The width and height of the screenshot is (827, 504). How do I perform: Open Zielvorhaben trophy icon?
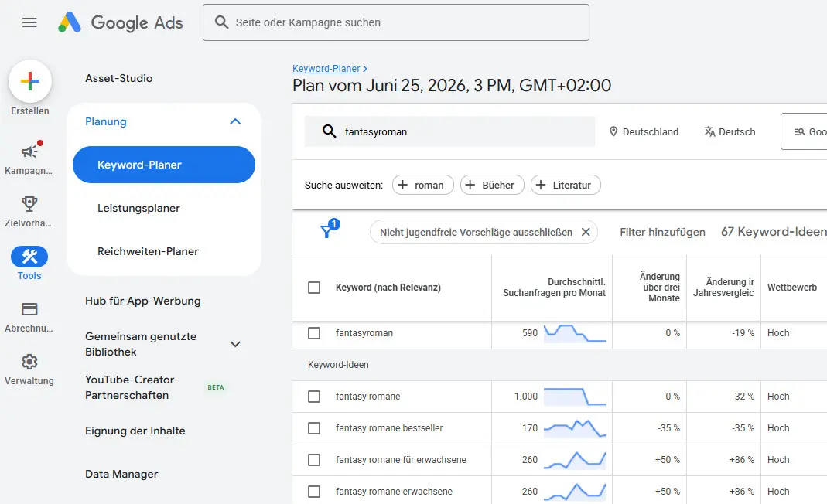[29, 203]
